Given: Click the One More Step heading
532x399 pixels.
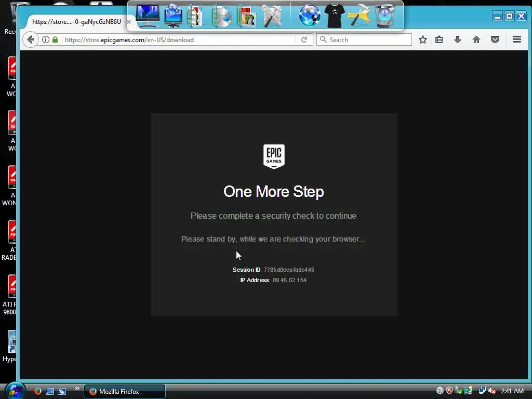Looking at the screenshot, I should 274,192.
